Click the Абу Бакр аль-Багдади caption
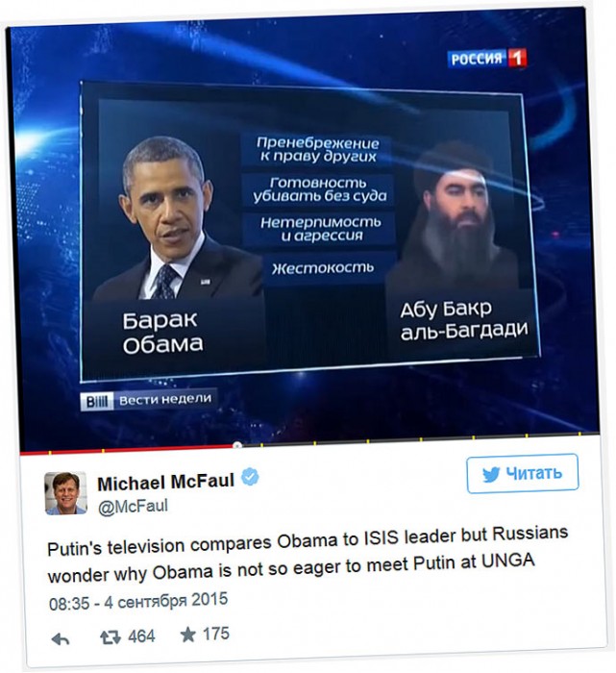This screenshot has width=616, height=673. tap(464, 320)
